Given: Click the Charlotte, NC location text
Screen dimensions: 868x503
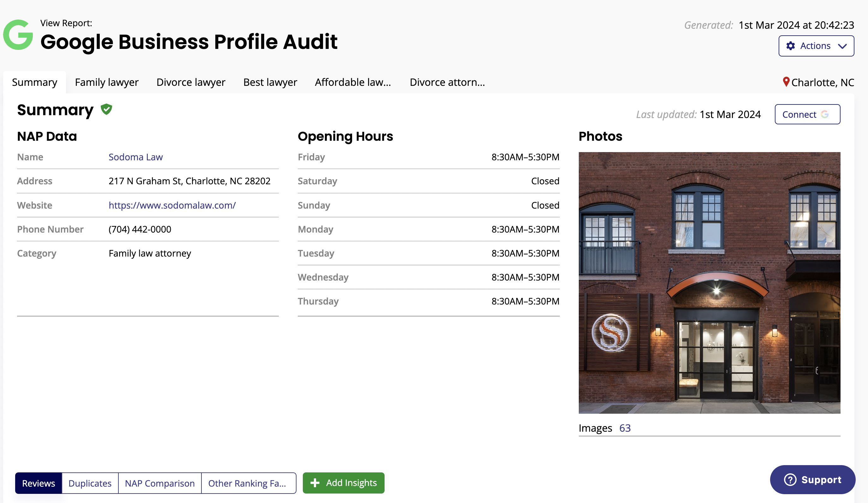Looking at the screenshot, I should (x=823, y=82).
